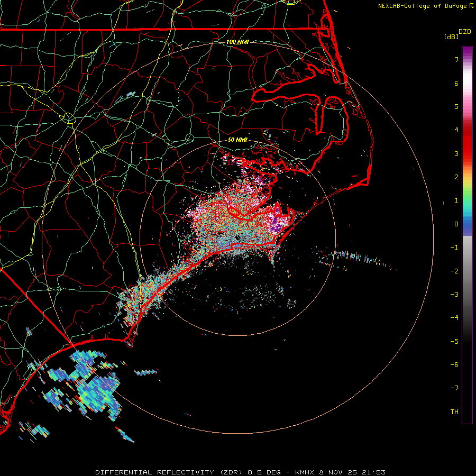Click the 100 NMI range ring label
This screenshot has height=476, width=476.
click(x=237, y=42)
